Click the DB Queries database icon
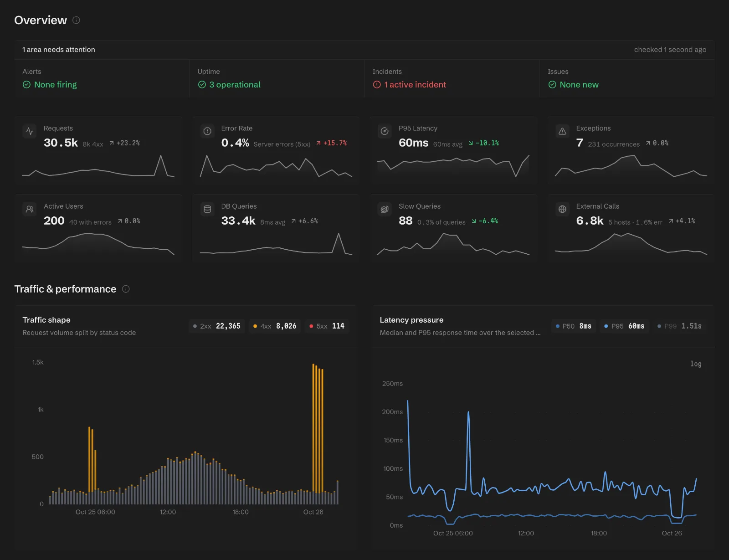 (x=207, y=209)
